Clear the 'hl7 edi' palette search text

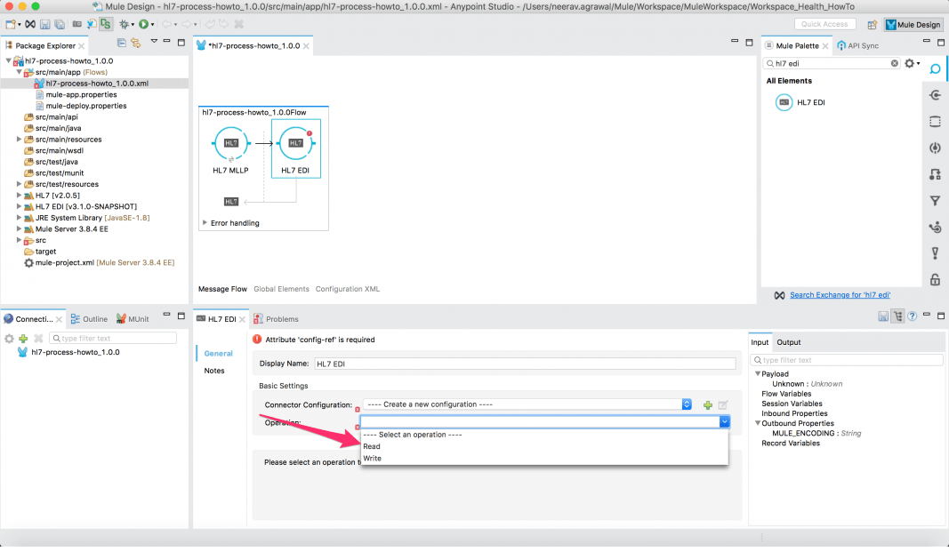897,63
